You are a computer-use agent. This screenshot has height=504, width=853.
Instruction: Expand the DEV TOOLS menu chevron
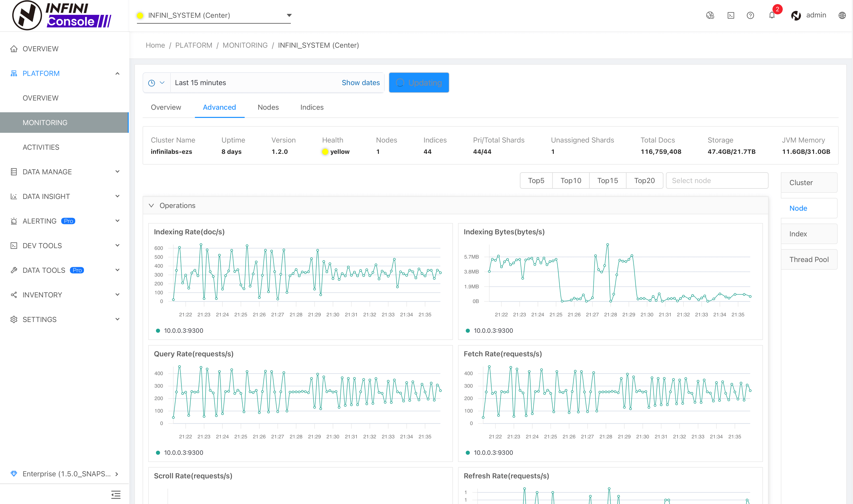click(117, 246)
